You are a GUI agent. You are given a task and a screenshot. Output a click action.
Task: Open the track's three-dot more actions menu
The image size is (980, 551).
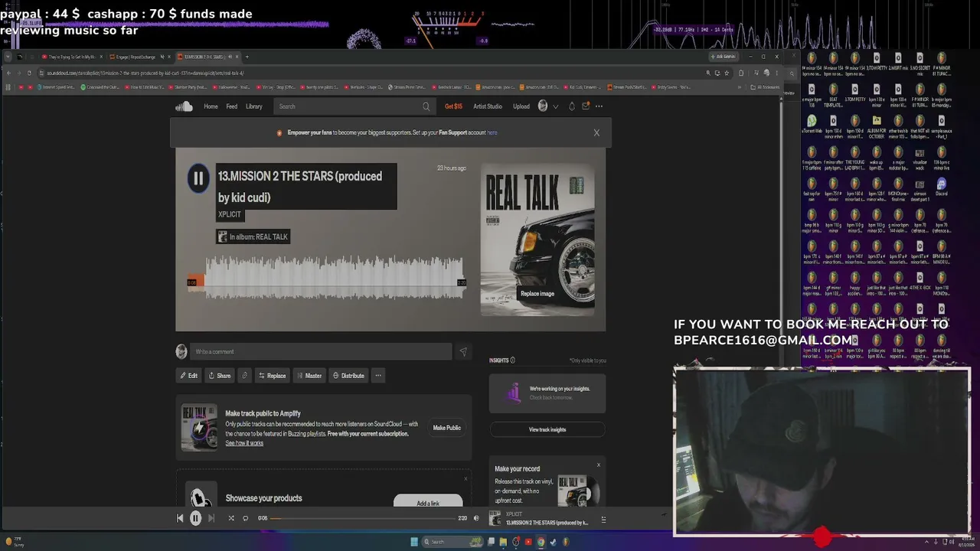click(378, 376)
